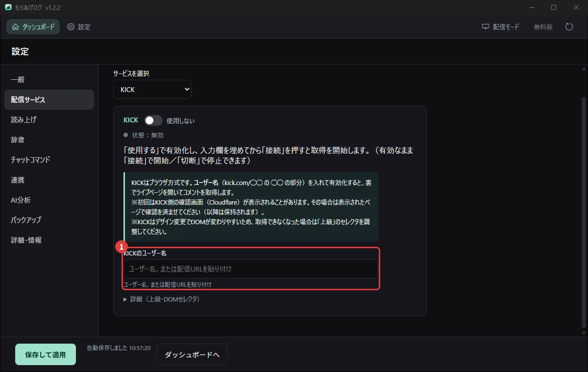This screenshot has height=372, width=588.
Task: Open 読み上げ settings section
Action: (x=49, y=119)
